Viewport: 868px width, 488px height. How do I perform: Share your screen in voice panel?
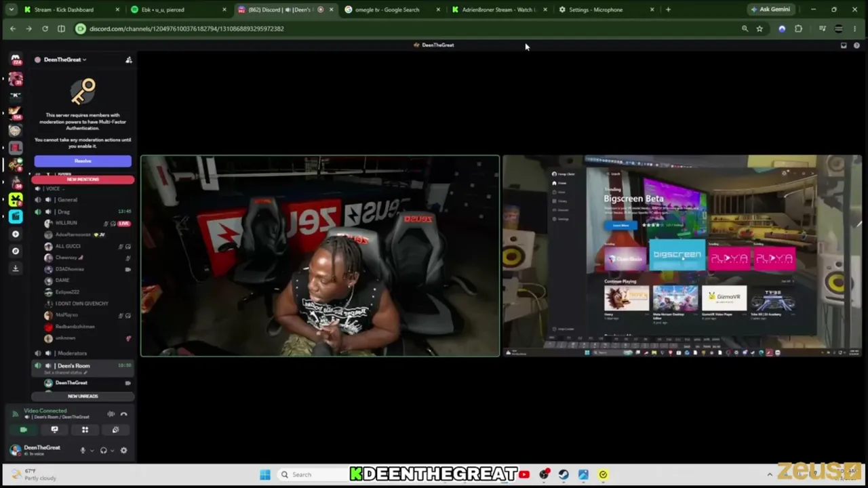coord(54,430)
